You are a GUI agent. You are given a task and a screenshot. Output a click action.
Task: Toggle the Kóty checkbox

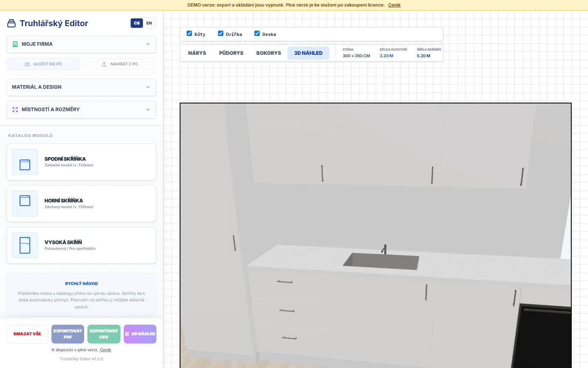[x=189, y=34]
